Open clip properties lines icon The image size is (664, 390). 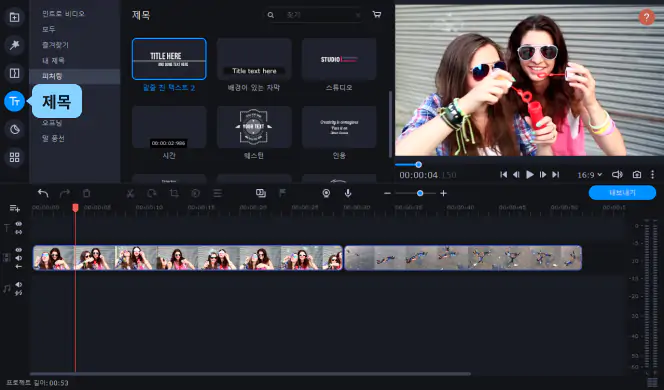(217, 194)
